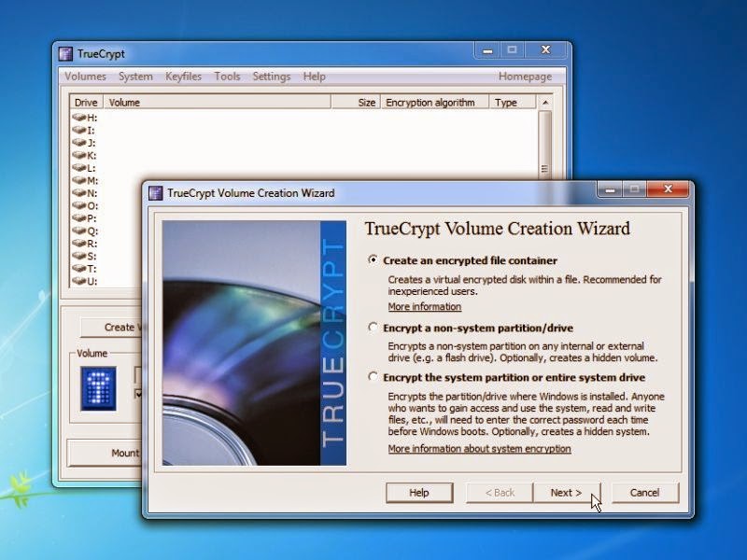Click the Mount button in TrueCrypt window
This screenshot has height=560, width=747.
[x=105, y=453]
